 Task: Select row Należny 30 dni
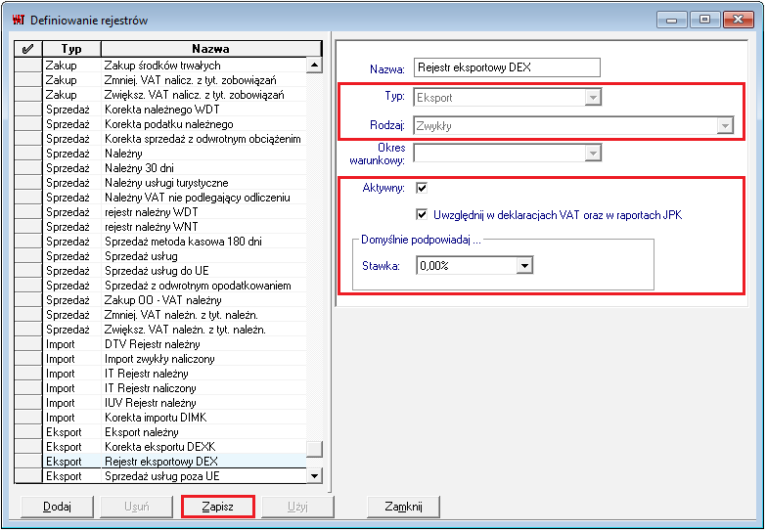coord(160,168)
